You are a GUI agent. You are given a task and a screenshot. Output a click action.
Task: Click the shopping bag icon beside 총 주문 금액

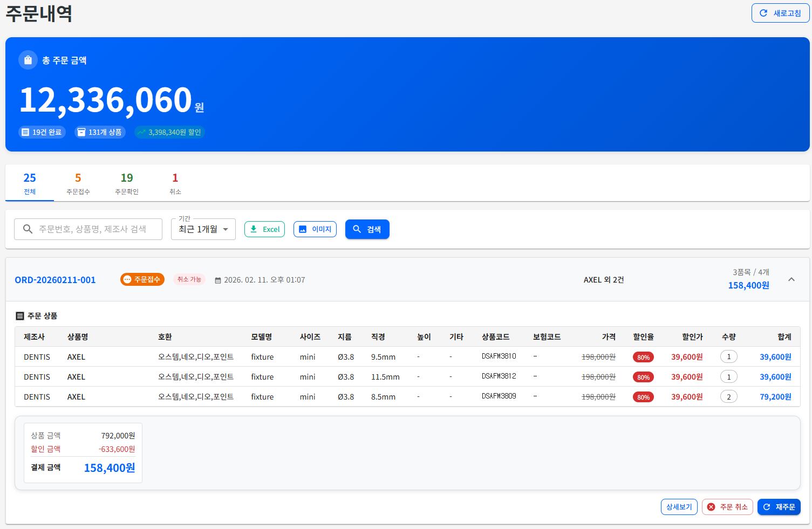click(x=28, y=60)
